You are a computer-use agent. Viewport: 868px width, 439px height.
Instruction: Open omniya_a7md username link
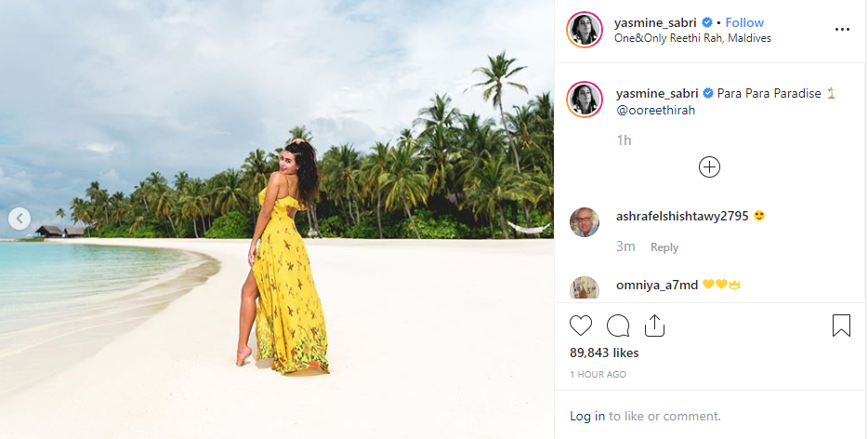coord(656,285)
